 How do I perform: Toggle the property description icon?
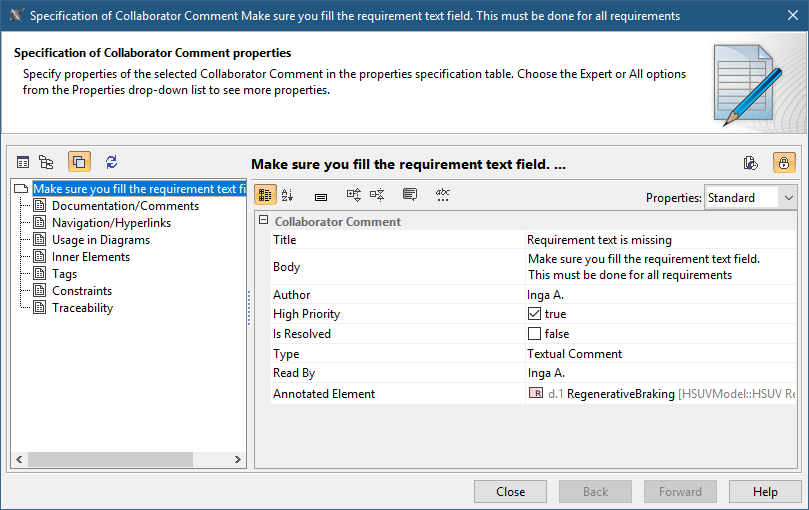tap(410, 196)
